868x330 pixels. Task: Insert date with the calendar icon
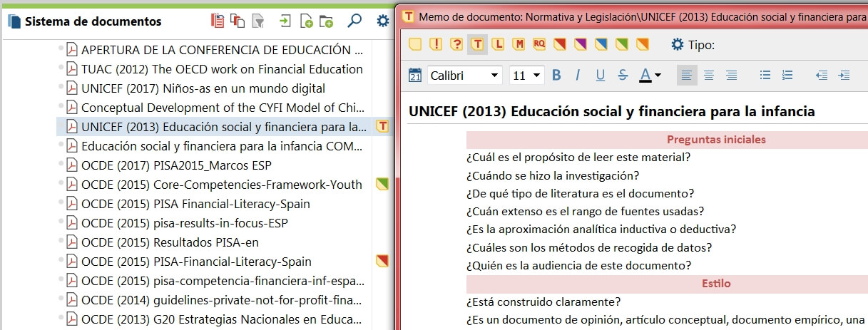(x=415, y=75)
